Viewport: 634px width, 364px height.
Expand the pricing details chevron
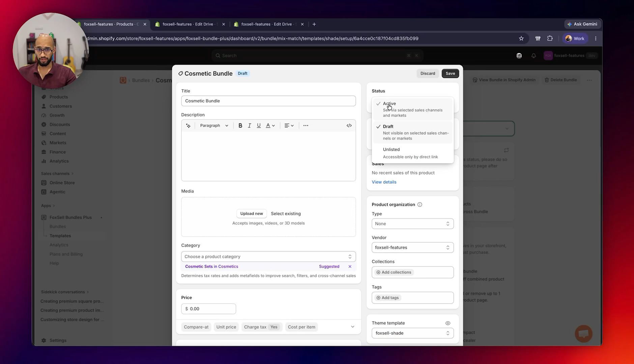pos(352,327)
